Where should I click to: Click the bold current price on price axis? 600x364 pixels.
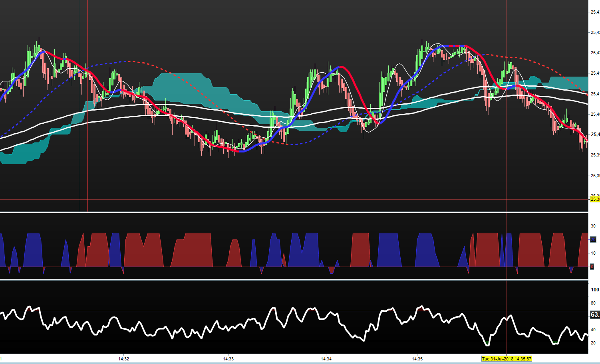tap(595, 135)
